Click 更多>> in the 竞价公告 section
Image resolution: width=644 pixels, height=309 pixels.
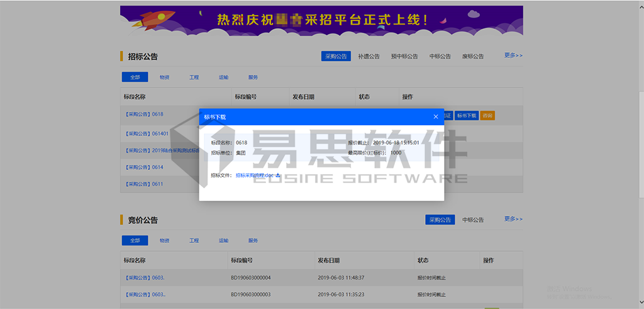coord(513,219)
